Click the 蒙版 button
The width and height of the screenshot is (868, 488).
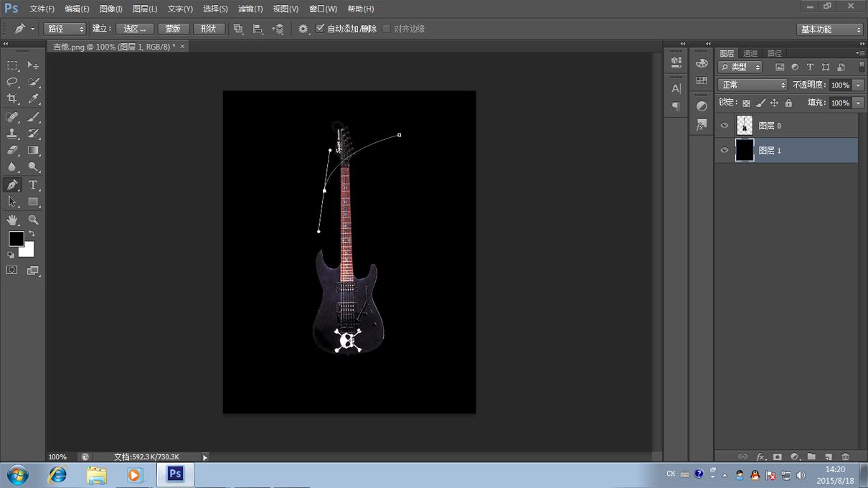coord(173,29)
